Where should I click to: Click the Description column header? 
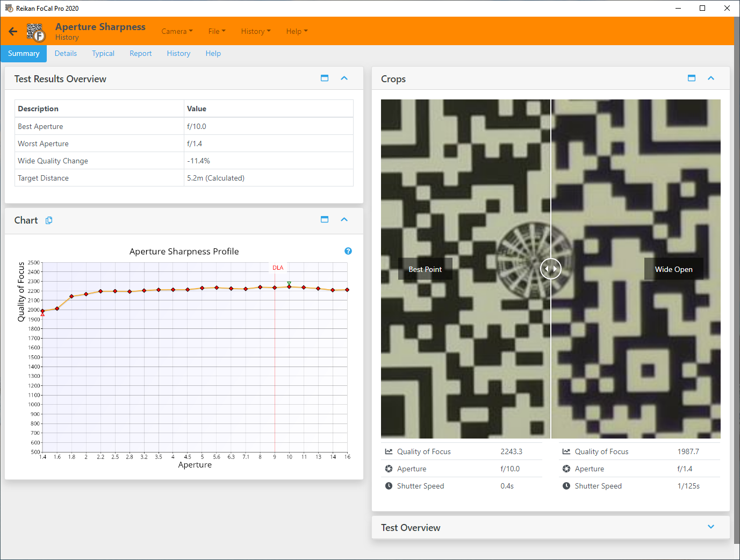[99, 109]
